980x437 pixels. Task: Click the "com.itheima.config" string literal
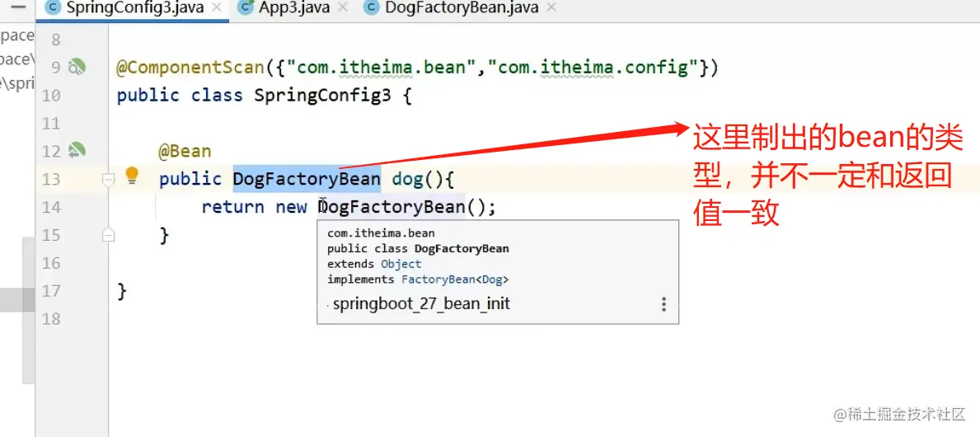tap(593, 68)
